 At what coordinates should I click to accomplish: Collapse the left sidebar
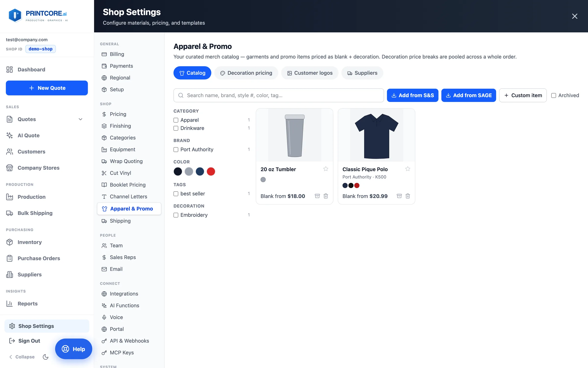point(22,357)
